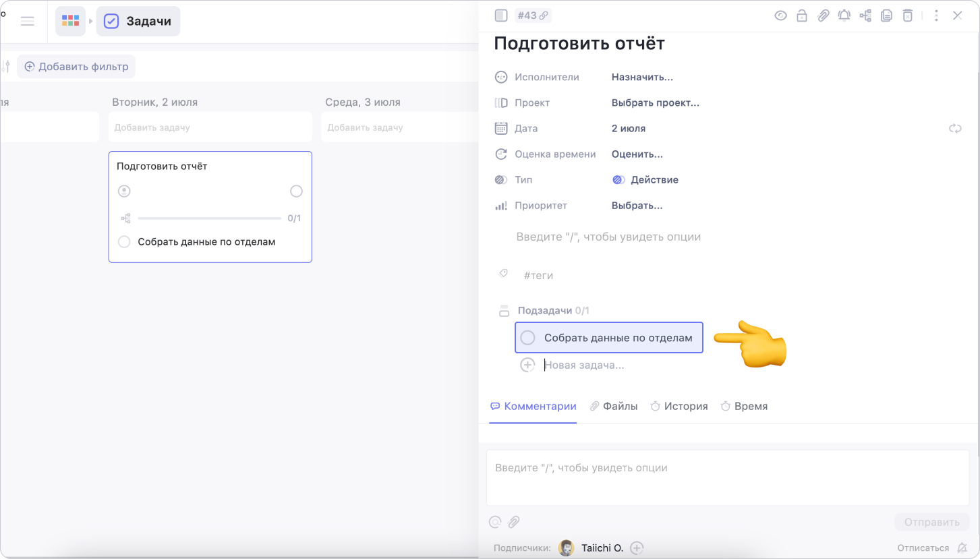
Task: Switch to the 'История' tab
Action: point(679,407)
